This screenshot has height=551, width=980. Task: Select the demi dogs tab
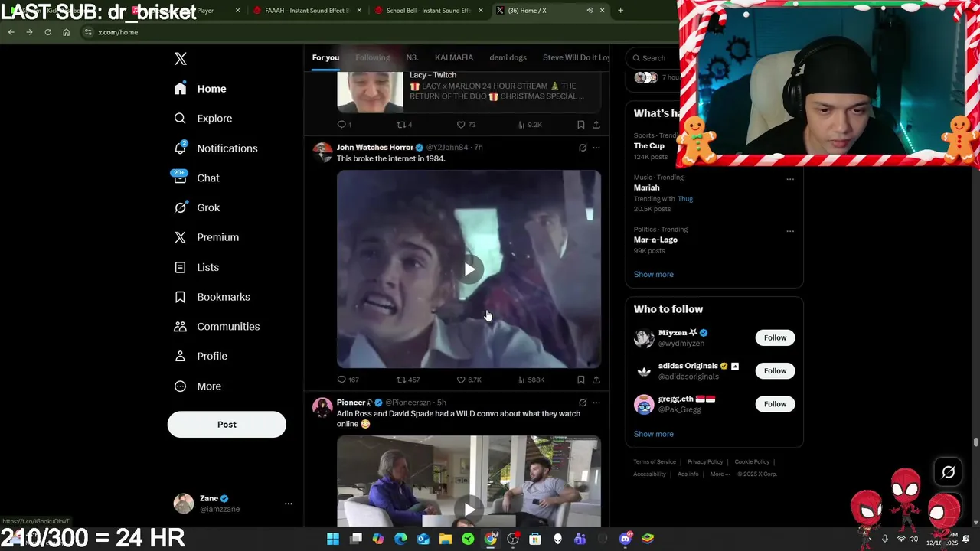[508, 57]
